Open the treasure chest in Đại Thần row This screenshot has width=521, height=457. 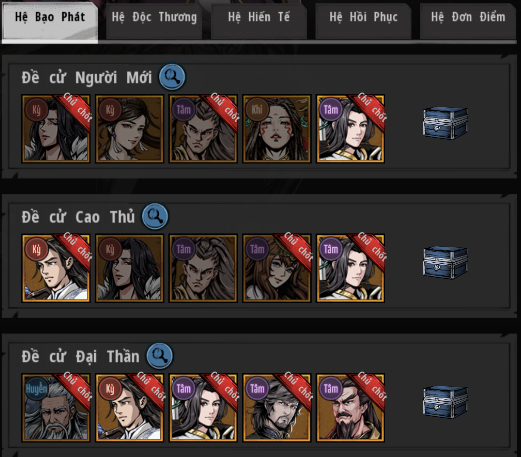pos(445,402)
